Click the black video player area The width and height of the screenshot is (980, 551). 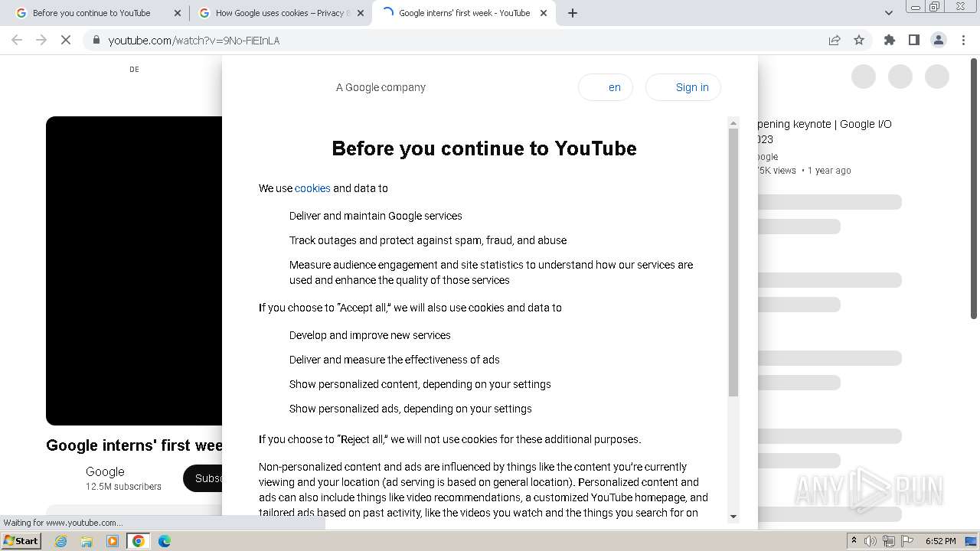[134, 271]
